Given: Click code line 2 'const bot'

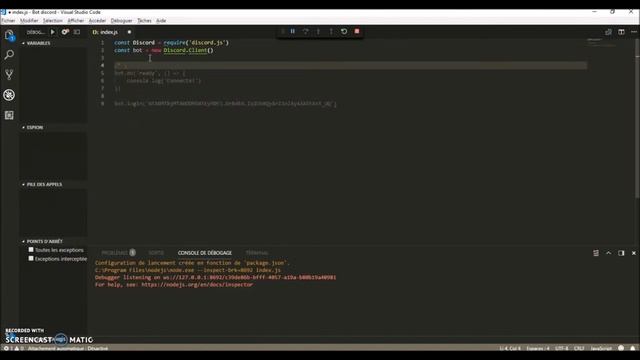Looking at the screenshot, I should (x=164, y=50).
